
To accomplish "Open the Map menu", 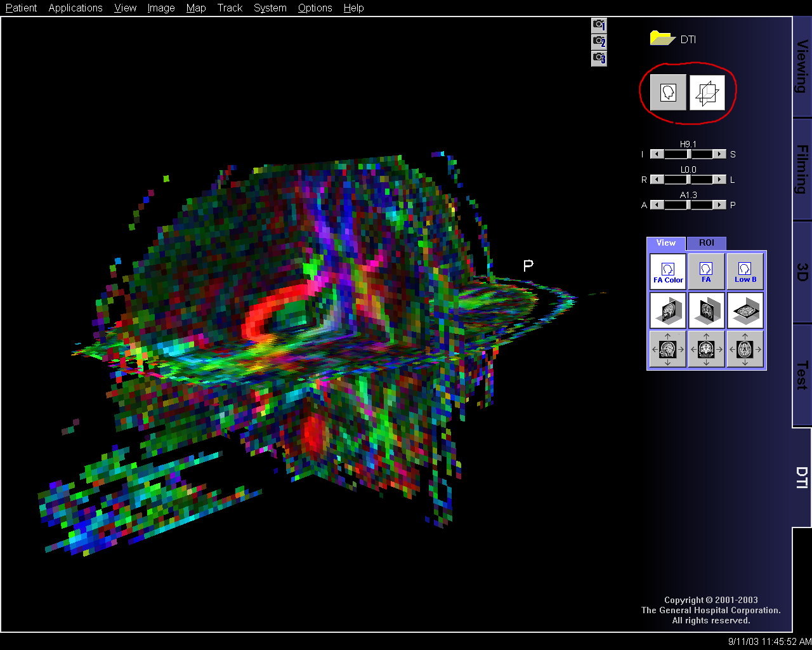I will pyautogui.click(x=195, y=8).
